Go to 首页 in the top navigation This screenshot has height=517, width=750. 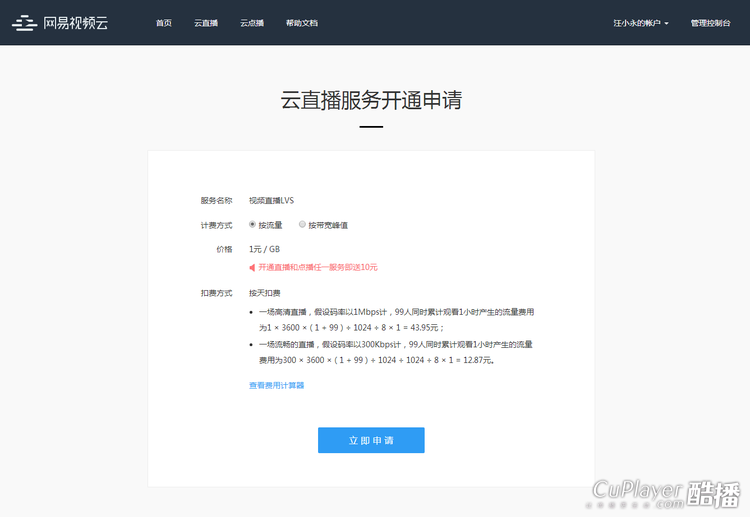164,23
